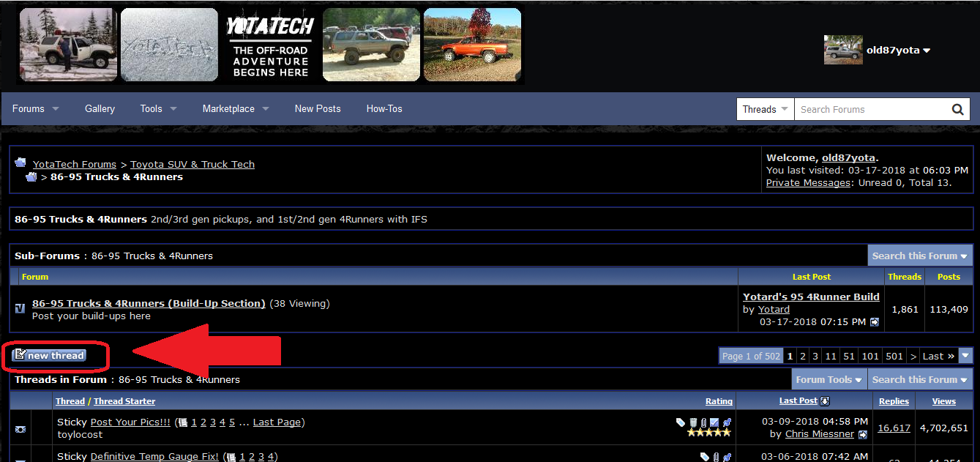Click the paperclip attachment icon on Post Your Pics
This screenshot has height=462, width=980.
point(703,422)
